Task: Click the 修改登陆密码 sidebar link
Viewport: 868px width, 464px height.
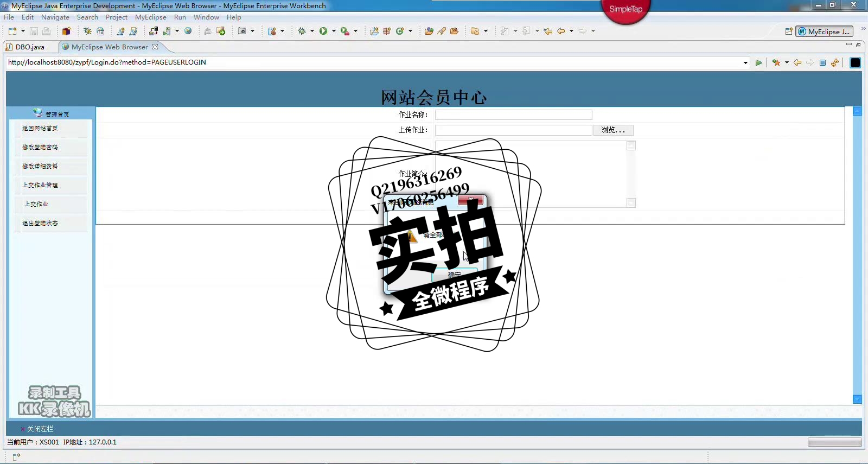Action: (x=40, y=148)
